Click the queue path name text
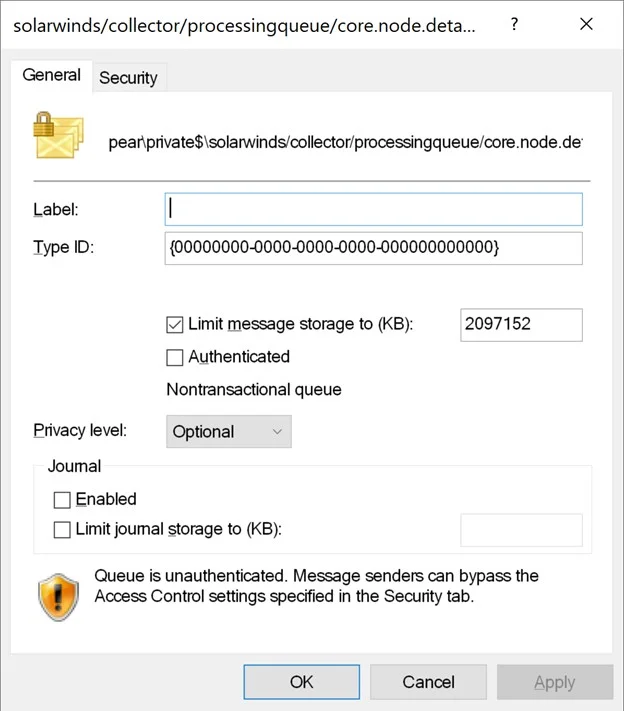 click(345, 142)
